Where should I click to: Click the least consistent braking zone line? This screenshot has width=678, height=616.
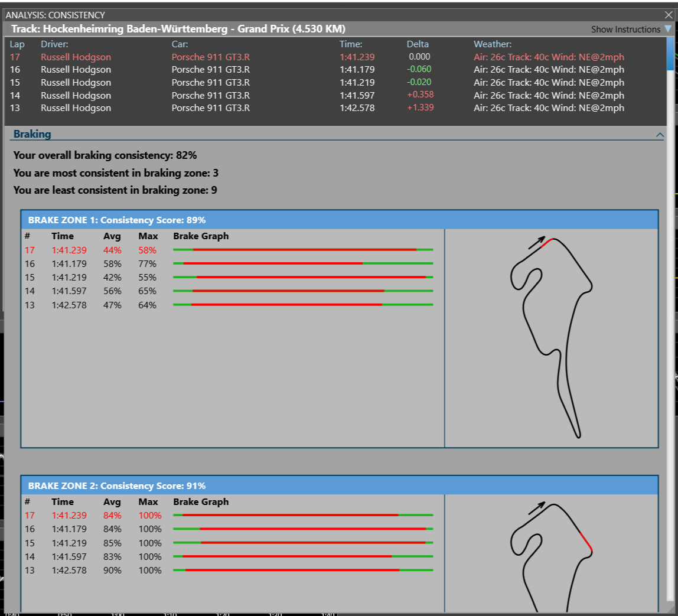tap(115, 190)
